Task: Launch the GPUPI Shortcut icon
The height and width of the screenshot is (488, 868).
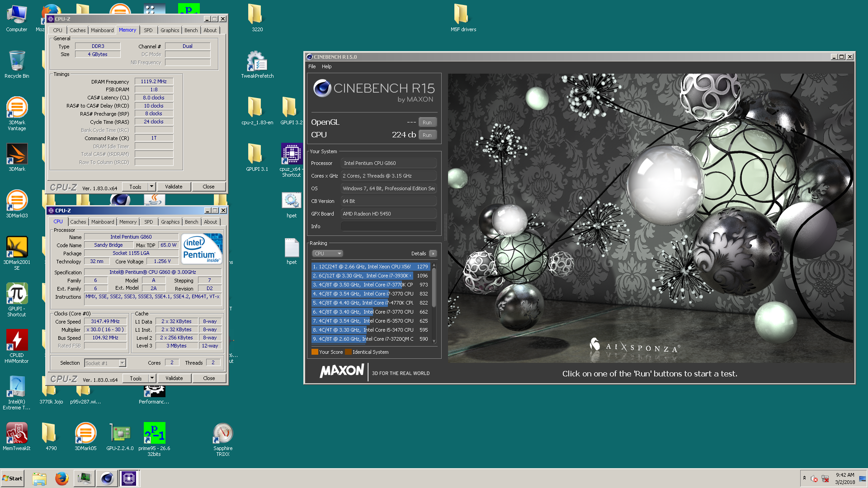Action: click(x=17, y=300)
